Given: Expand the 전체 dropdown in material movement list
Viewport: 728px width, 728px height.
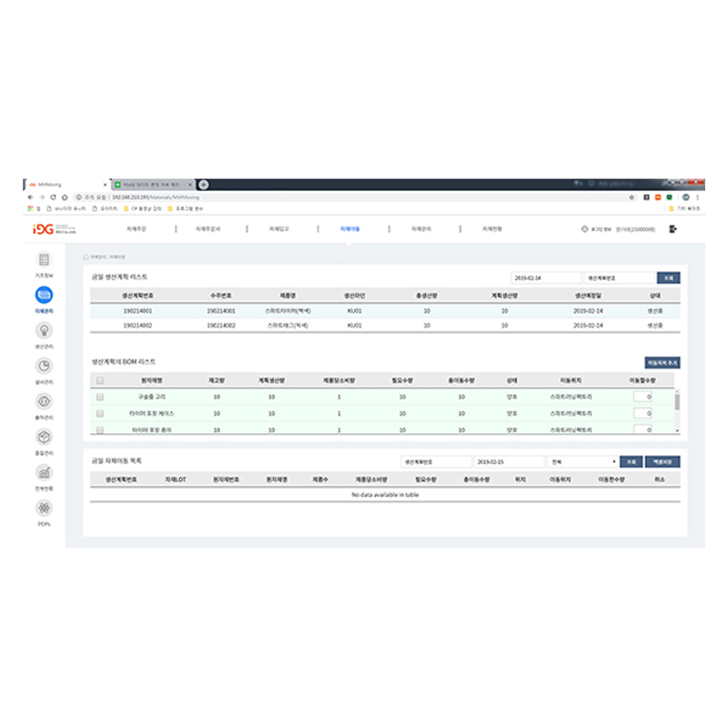Looking at the screenshot, I should click(x=582, y=461).
